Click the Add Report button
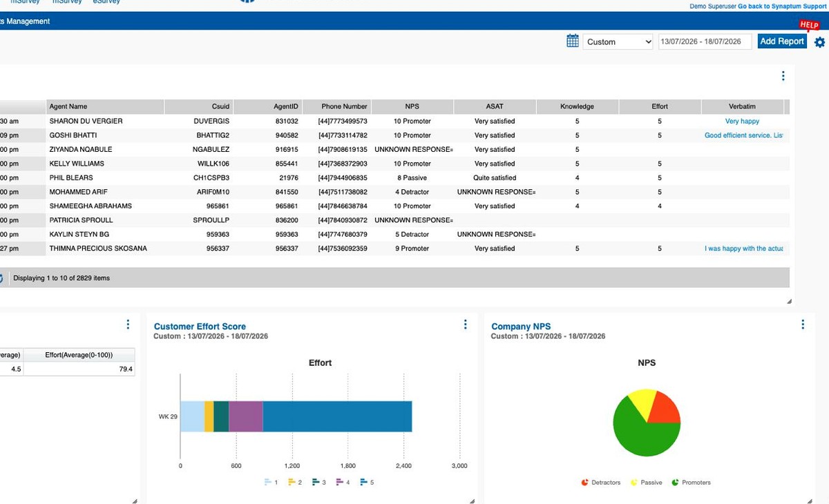The width and height of the screenshot is (829, 504). pyautogui.click(x=782, y=41)
